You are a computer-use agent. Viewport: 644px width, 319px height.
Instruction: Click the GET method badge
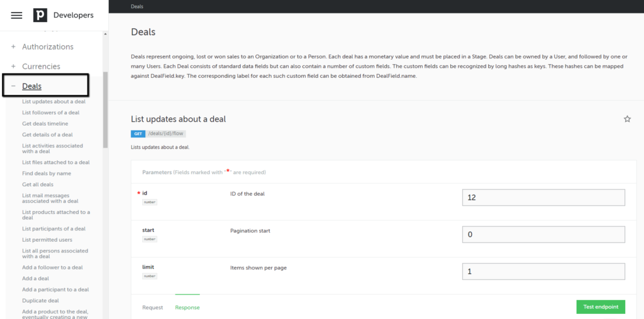[x=137, y=134]
